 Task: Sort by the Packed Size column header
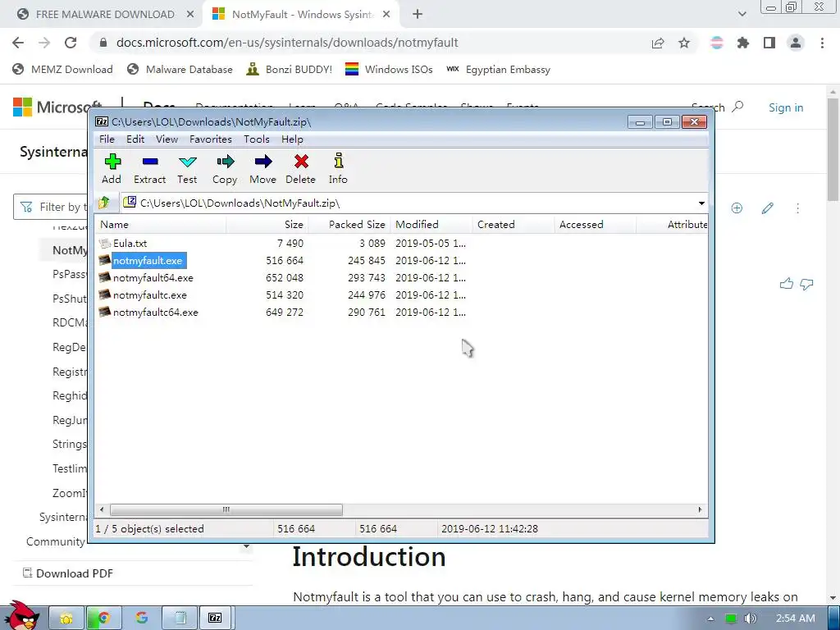[x=349, y=225]
